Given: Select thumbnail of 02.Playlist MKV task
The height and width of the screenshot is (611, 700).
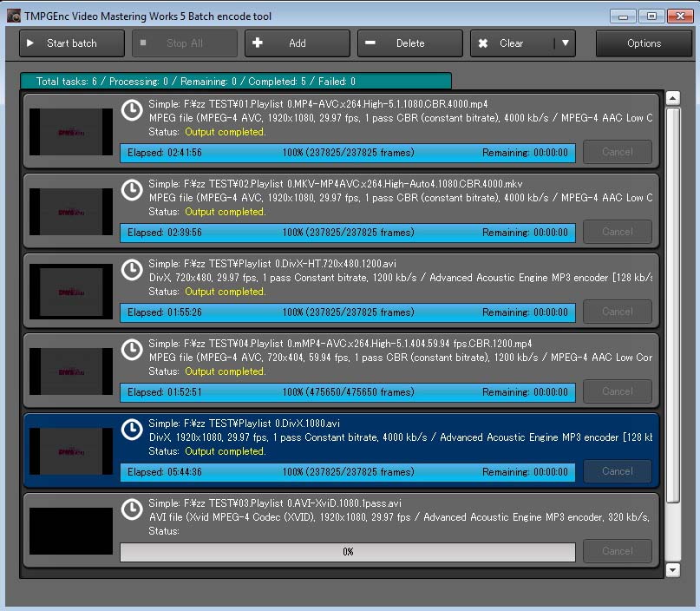Looking at the screenshot, I should click(x=71, y=212).
